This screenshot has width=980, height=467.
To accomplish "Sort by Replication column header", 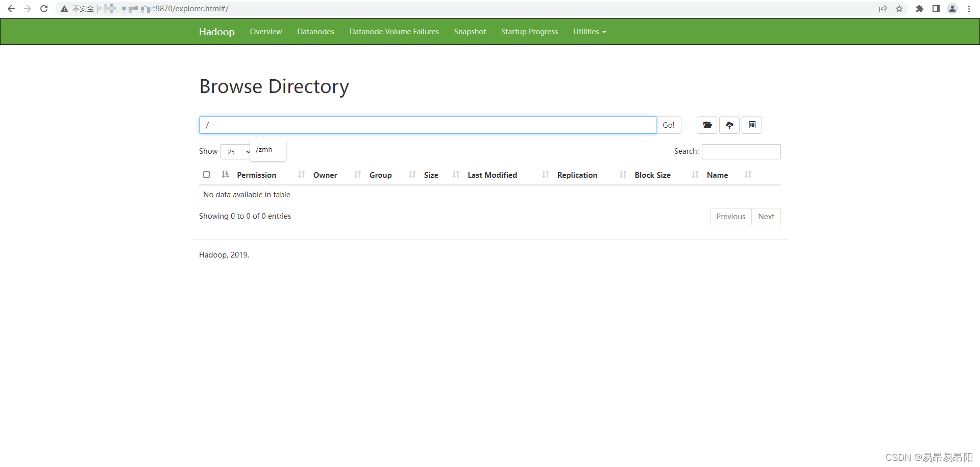I will click(x=577, y=175).
